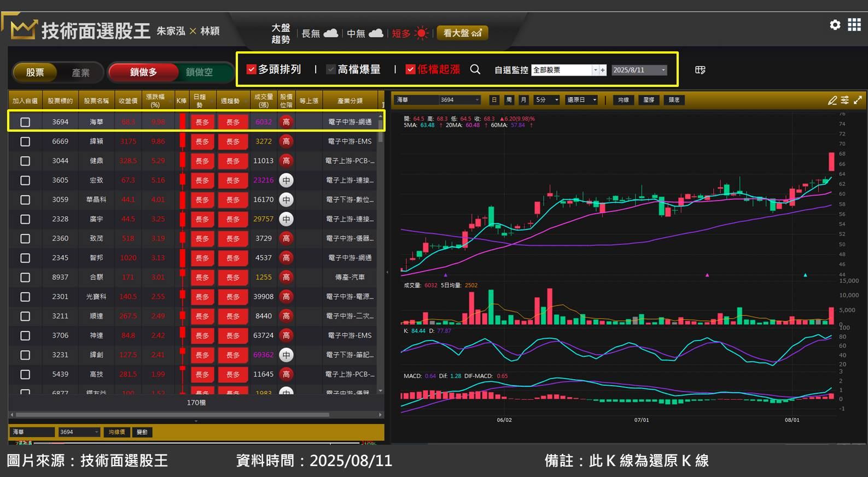
Task: Open the 2025/8/11 date dropdown
Action: pyautogui.click(x=663, y=70)
